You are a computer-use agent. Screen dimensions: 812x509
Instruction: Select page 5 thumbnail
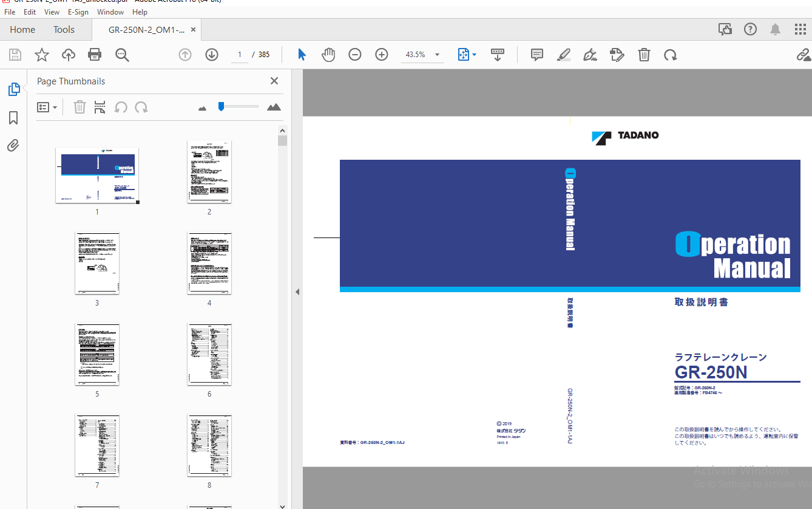97,354
